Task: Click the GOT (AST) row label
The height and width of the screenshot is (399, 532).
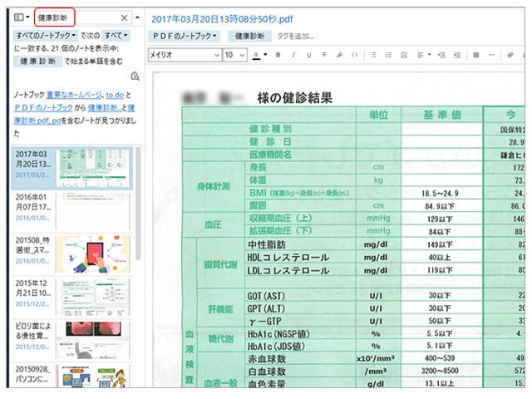Action: tap(266, 296)
